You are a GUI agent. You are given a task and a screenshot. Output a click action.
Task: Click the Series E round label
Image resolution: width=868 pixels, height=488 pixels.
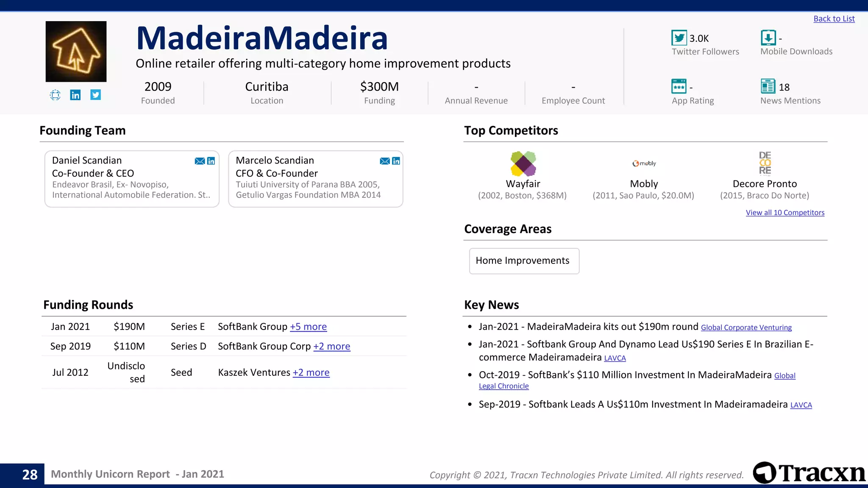click(188, 327)
